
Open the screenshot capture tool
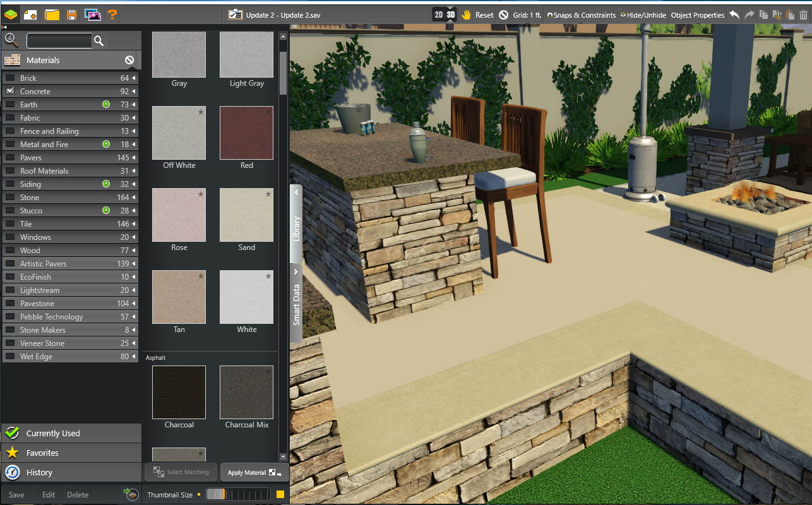(x=93, y=14)
